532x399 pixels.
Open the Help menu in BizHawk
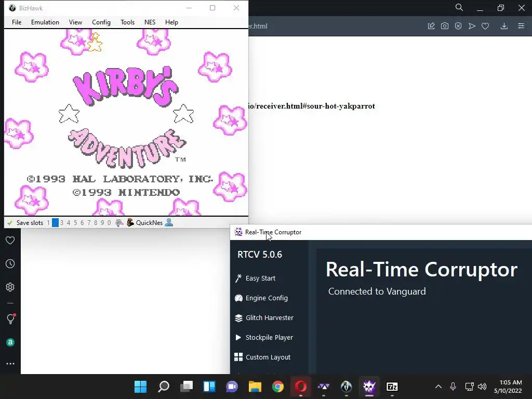click(x=171, y=22)
